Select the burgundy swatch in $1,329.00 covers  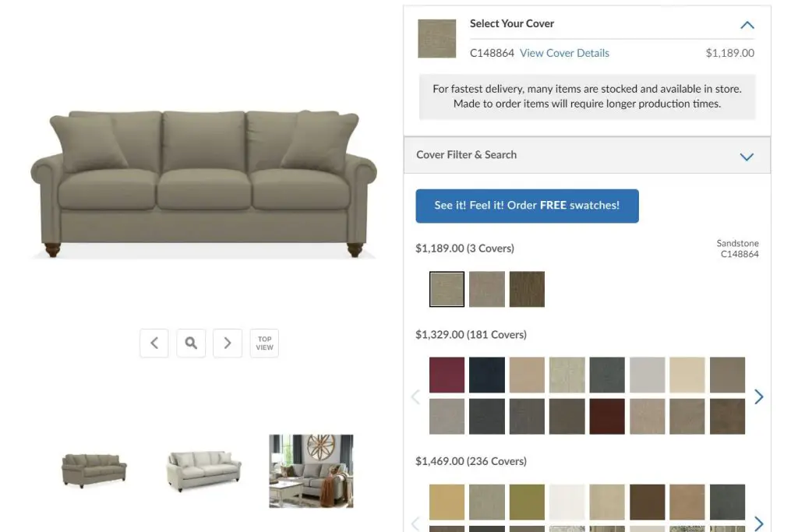tap(447, 375)
